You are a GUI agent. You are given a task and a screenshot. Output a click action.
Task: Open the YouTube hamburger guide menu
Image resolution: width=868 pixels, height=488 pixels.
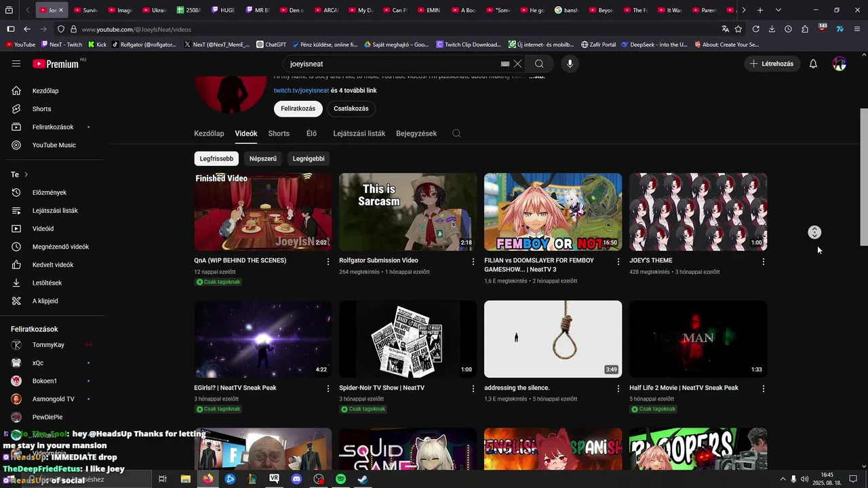click(16, 64)
